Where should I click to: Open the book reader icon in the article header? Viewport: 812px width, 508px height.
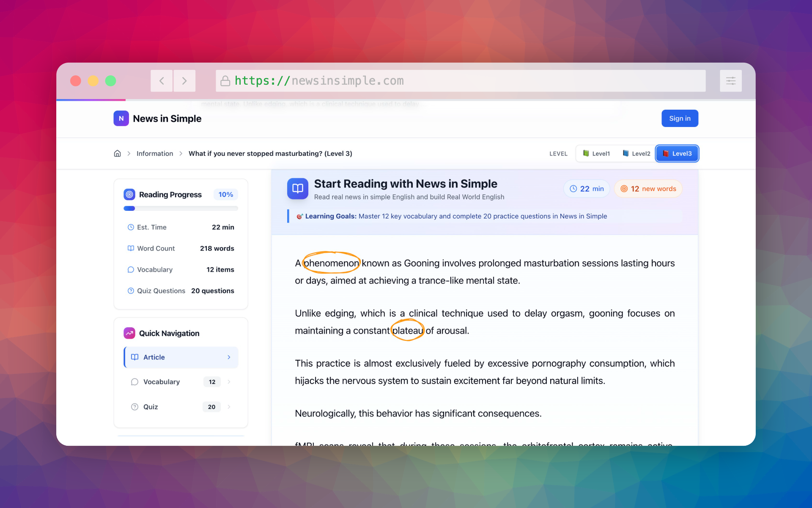(297, 189)
